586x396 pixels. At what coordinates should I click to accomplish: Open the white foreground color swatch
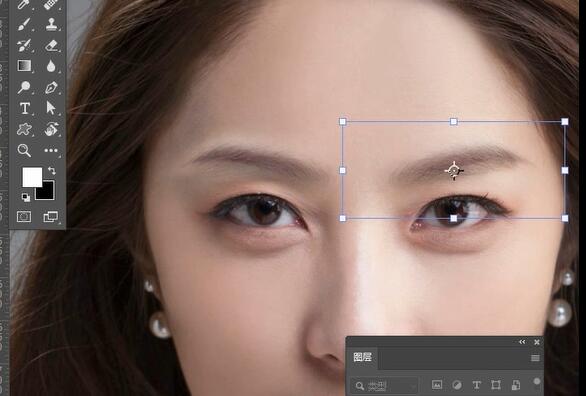pyautogui.click(x=32, y=177)
